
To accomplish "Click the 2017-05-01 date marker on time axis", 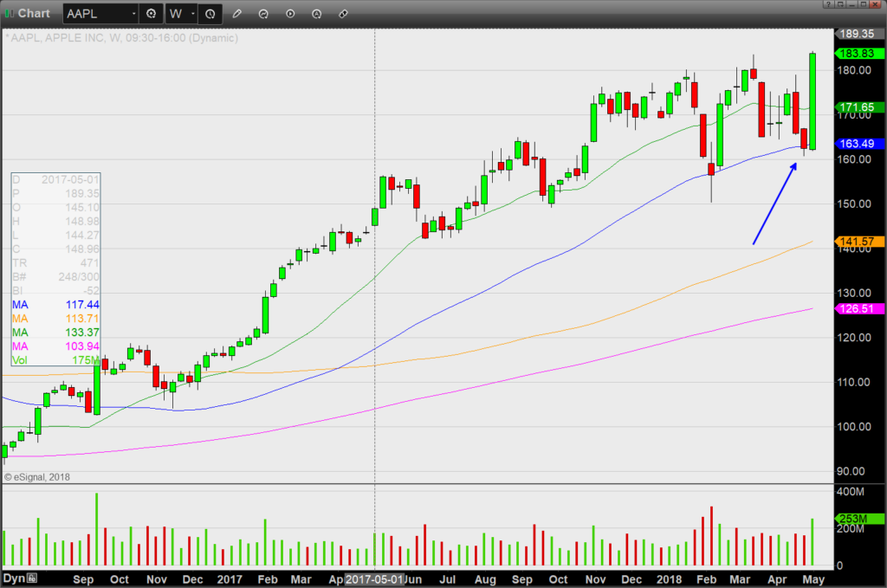I will [374, 579].
